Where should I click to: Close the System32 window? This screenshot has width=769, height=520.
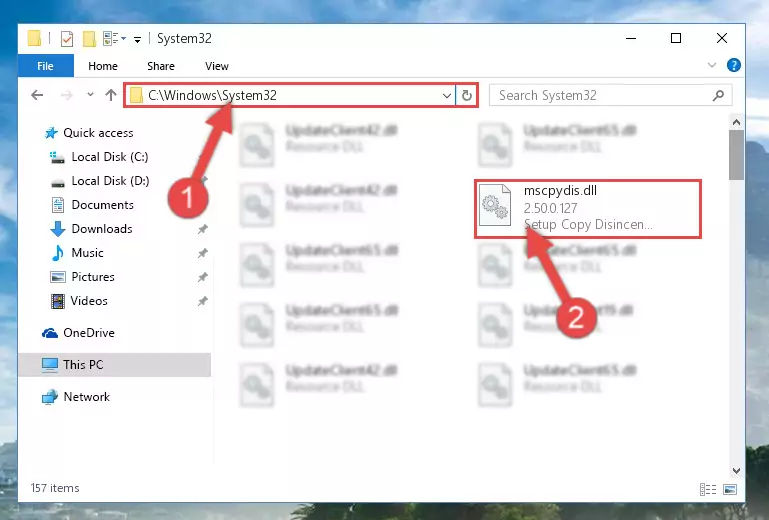coord(721,38)
